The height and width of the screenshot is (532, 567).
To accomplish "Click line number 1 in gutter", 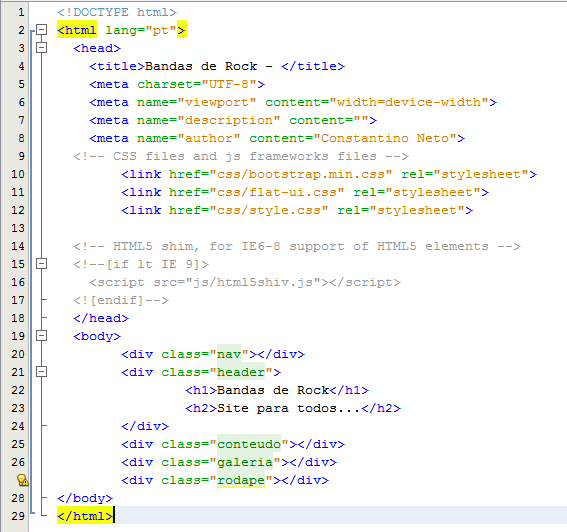I will 21,12.
